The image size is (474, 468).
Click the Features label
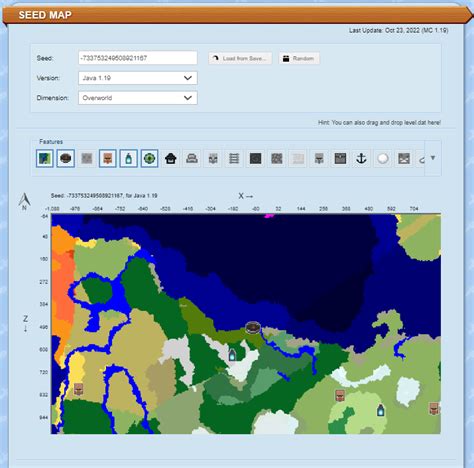51,142
